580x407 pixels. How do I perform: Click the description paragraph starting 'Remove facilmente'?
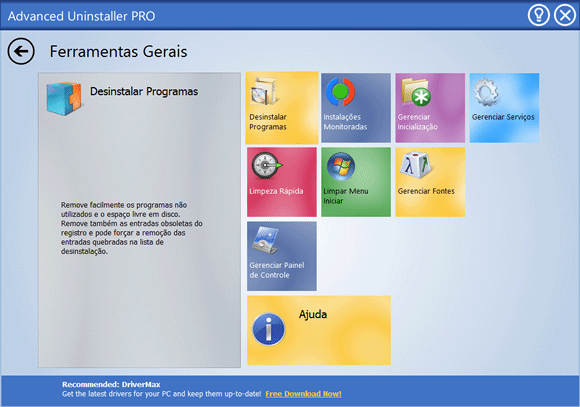(132, 228)
